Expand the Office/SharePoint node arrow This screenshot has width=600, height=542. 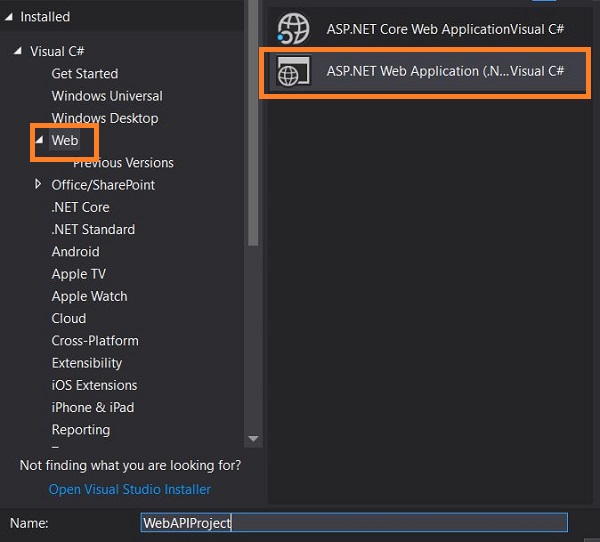click(38, 184)
